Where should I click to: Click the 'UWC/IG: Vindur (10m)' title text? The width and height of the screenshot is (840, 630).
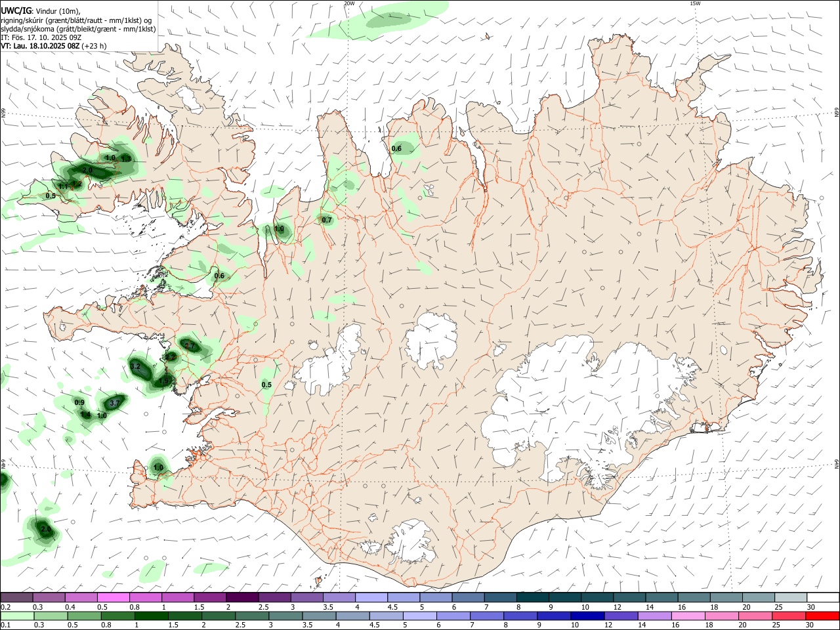(40, 10)
